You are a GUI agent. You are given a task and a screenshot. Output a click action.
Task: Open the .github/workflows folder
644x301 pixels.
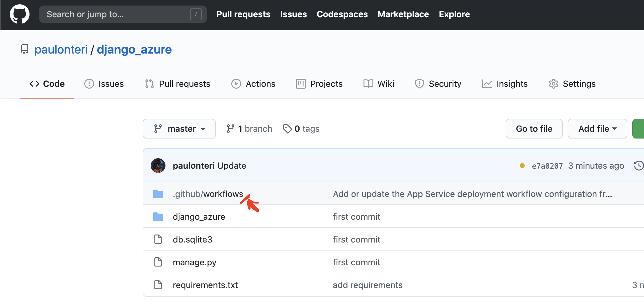208,194
